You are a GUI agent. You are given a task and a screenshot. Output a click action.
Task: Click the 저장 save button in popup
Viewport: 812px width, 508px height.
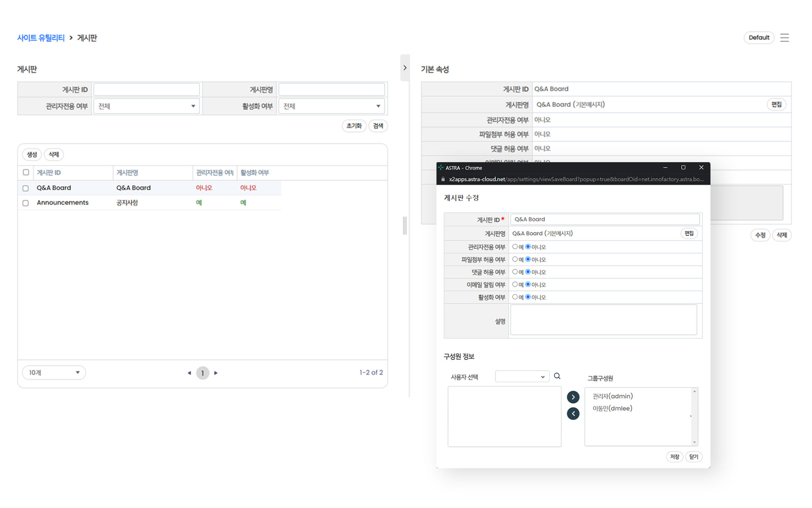tap(675, 457)
